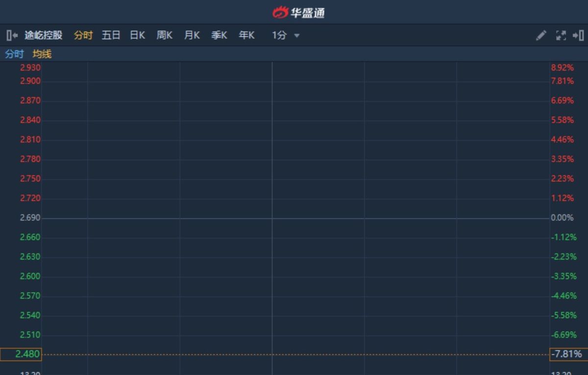Viewport: 588px width, 375px height.
Task: Click the collapse-left panel icon
Action: 12,35
